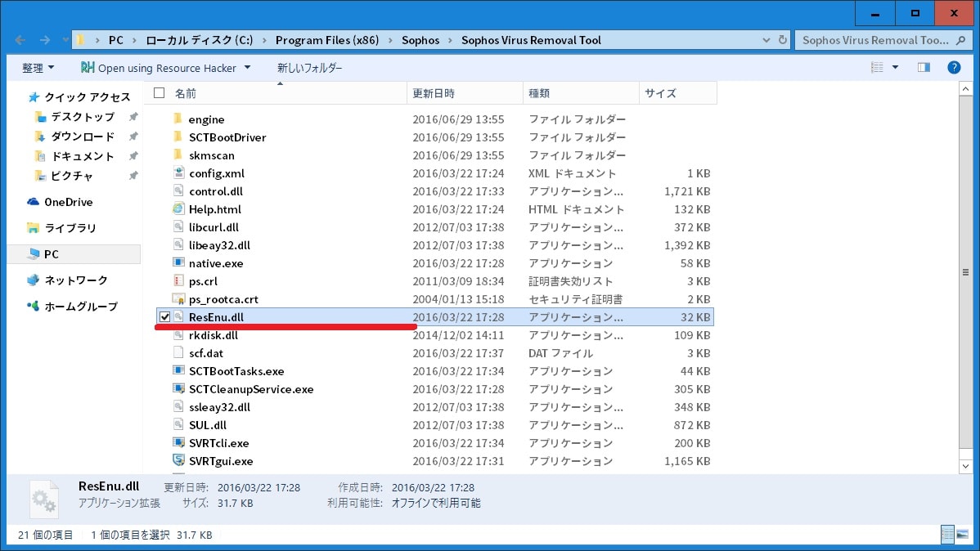Click the SCTBootTasks.exe file icon

179,371
